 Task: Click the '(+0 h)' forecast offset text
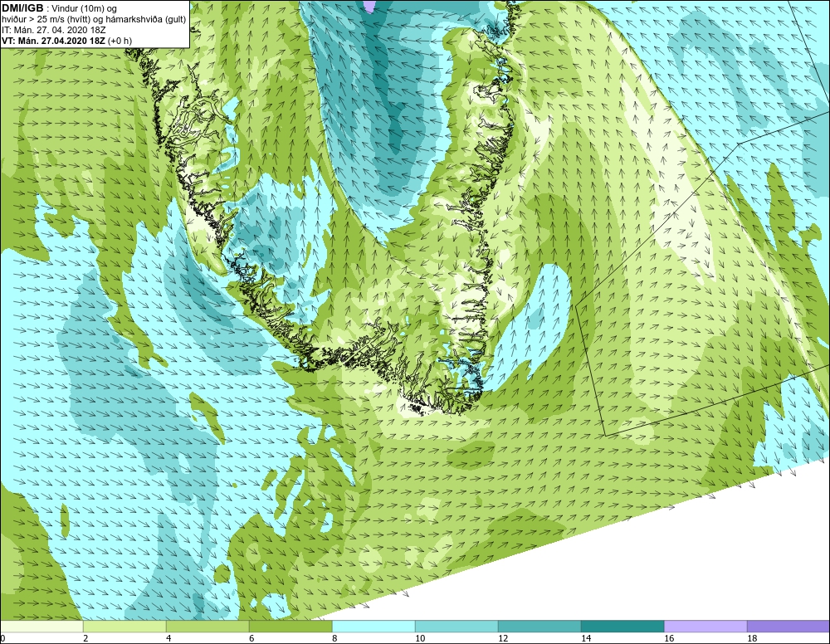coord(120,41)
